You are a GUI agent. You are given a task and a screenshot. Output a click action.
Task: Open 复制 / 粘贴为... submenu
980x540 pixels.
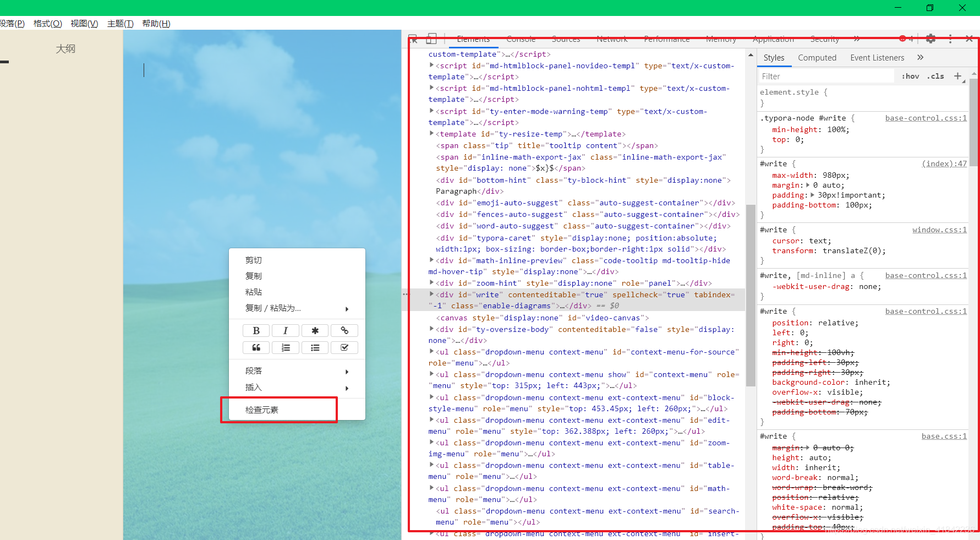pos(297,308)
